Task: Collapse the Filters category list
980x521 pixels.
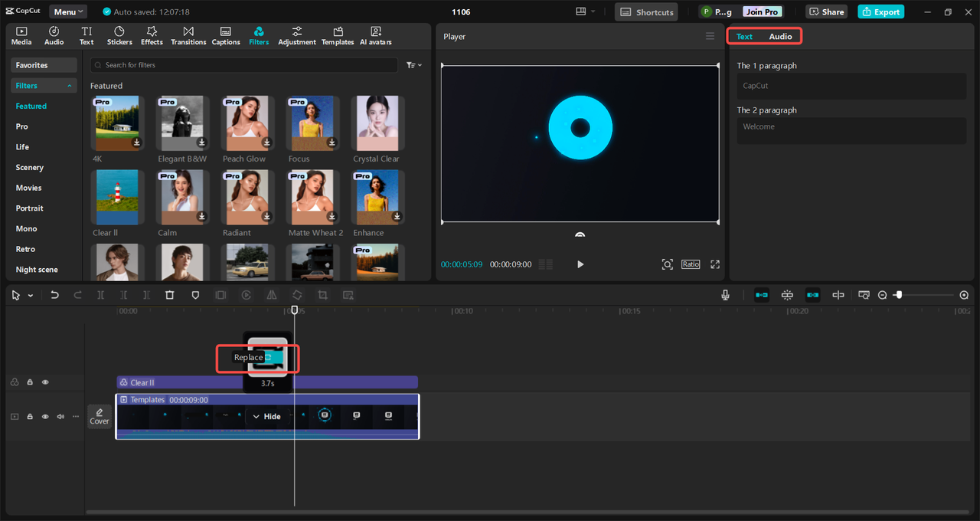Action: tap(70, 86)
